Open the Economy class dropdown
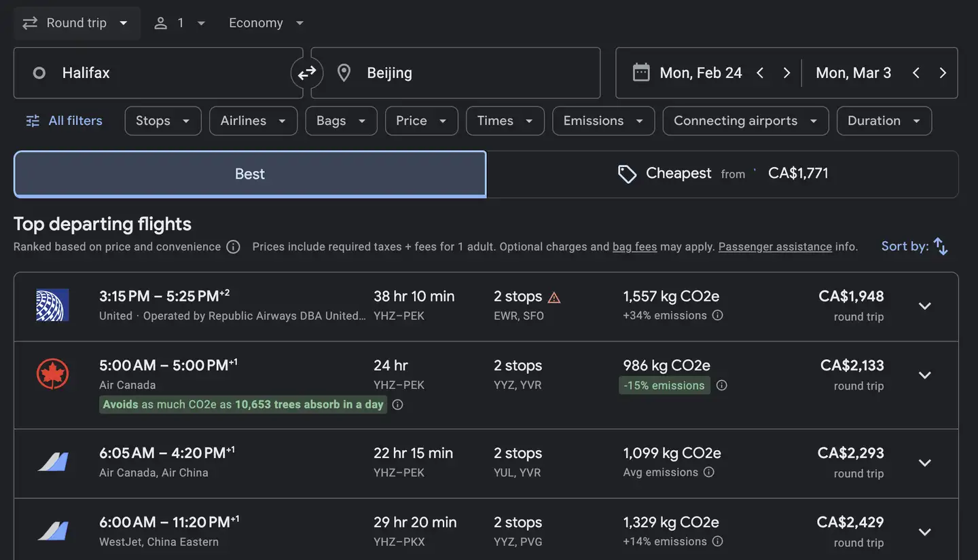 pyautogui.click(x=266, y=23)
